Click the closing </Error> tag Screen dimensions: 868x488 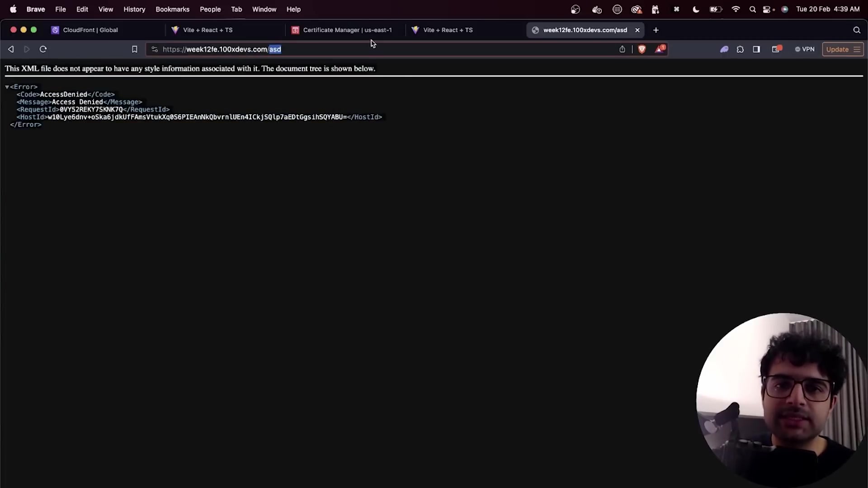click(x=26, y=125)
